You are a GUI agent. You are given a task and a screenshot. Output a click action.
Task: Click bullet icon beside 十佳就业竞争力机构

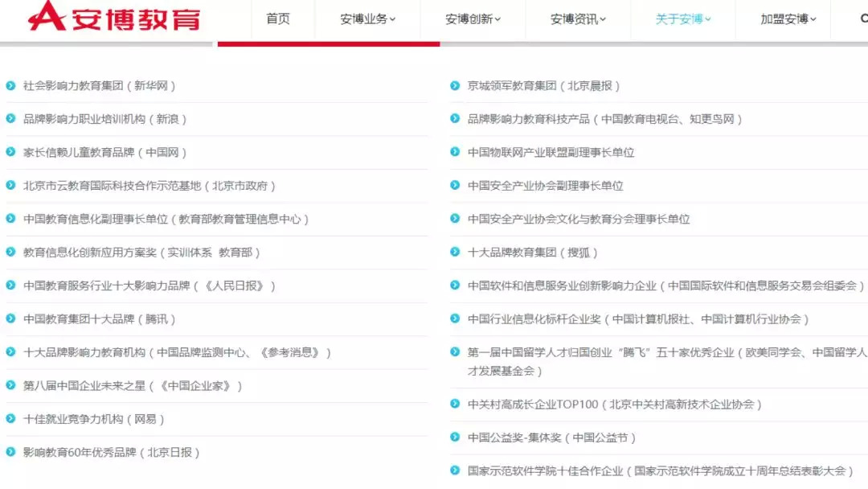tap(10, 419)
